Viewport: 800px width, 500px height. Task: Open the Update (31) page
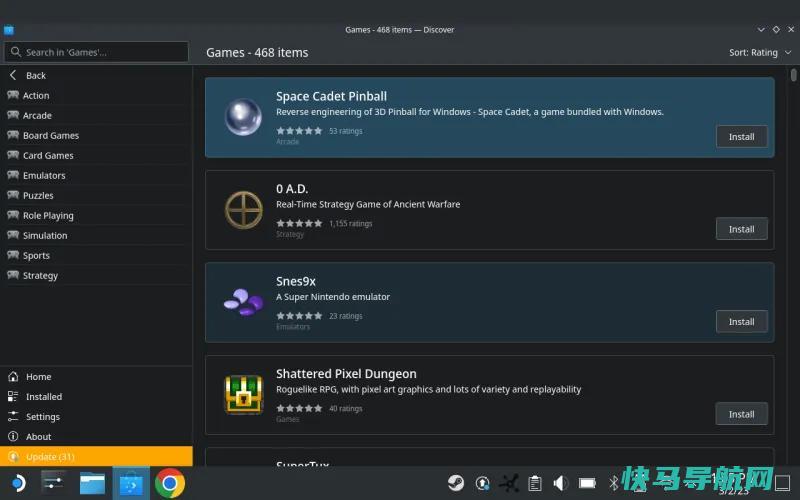[96, 456]
